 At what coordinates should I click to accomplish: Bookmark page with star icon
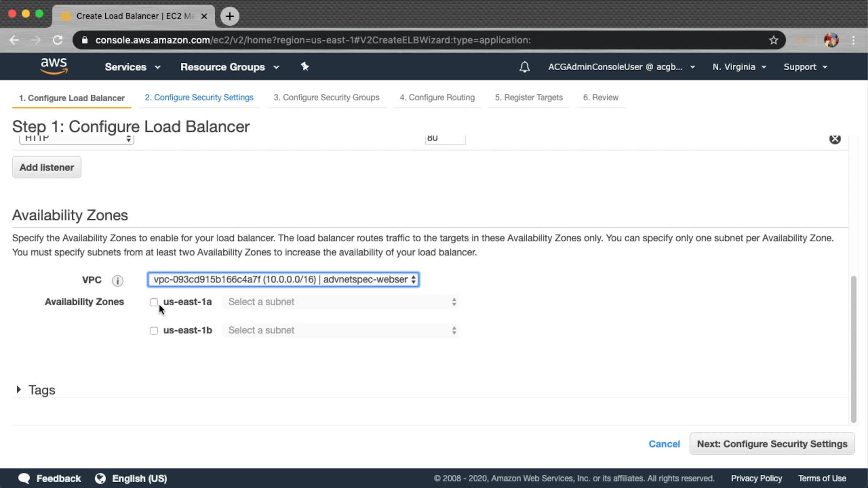click(x=774, y=40)
